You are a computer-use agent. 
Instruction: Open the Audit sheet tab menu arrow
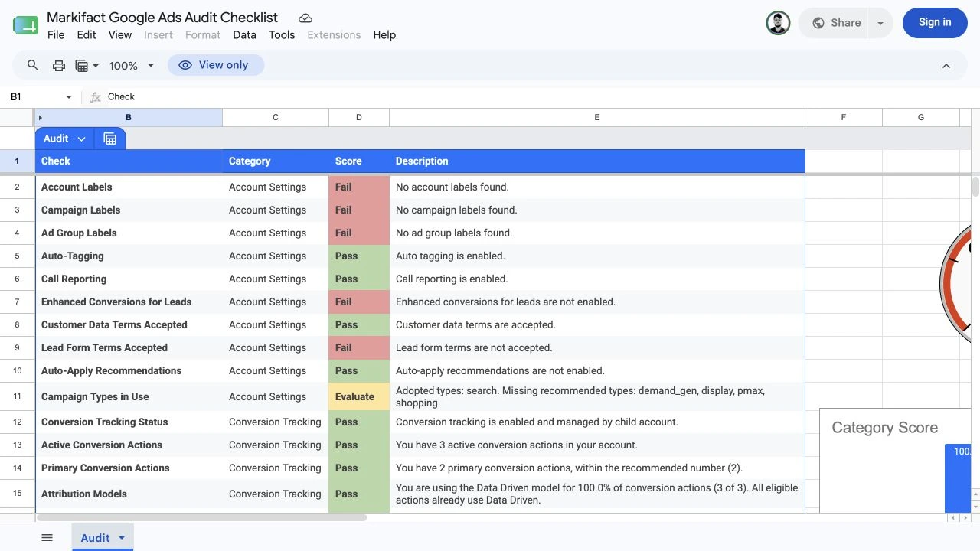point(121,538)
